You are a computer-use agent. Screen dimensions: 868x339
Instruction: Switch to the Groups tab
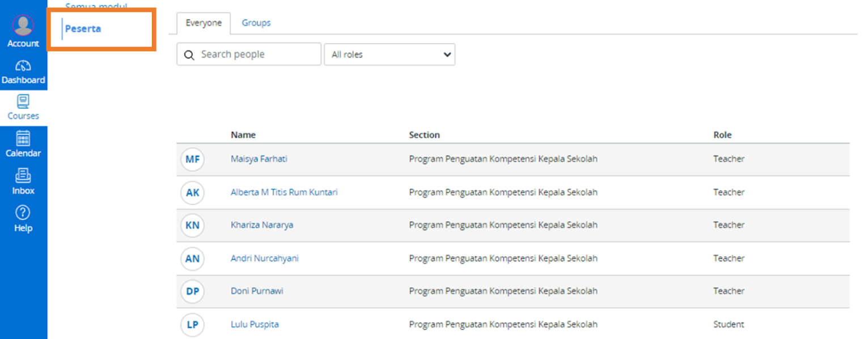pos(256,23)
